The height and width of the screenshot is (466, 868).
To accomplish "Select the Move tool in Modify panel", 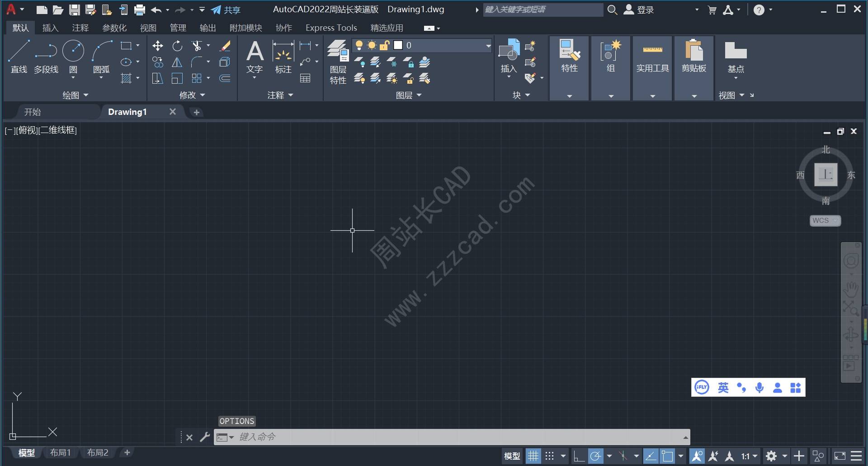I will pyautogui.click(x=157, y=46).
